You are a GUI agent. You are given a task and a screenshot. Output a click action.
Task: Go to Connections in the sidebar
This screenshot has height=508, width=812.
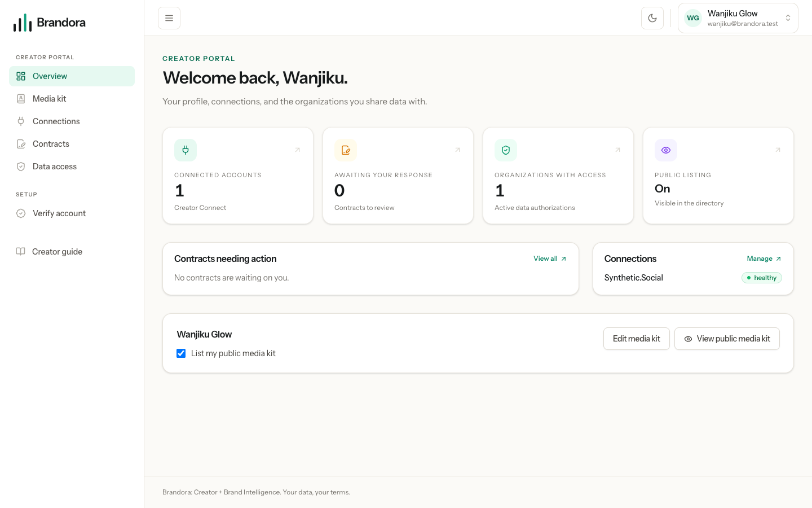point(72,121)
